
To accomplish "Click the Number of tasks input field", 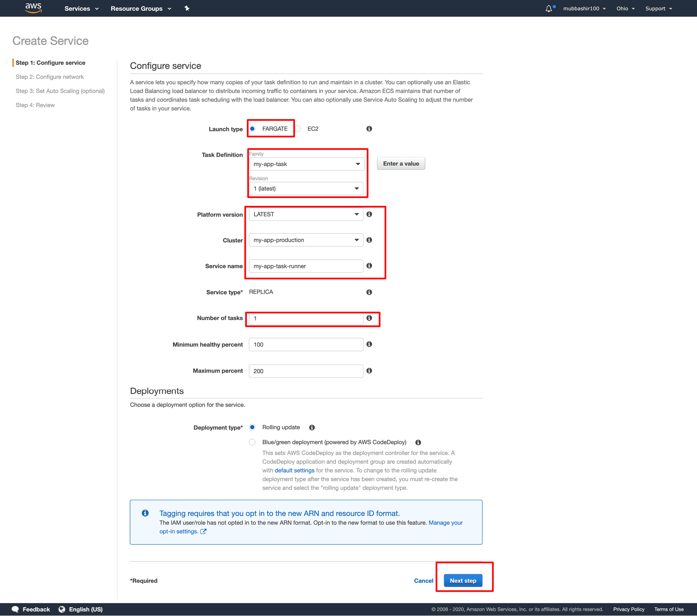I will click(306, 318).
